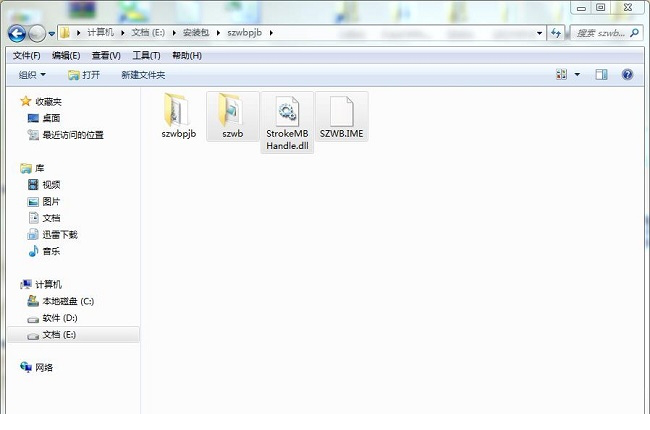Click the folder icon in address bar
Viewport: 650px width, 430px height.
pos(65,33)
